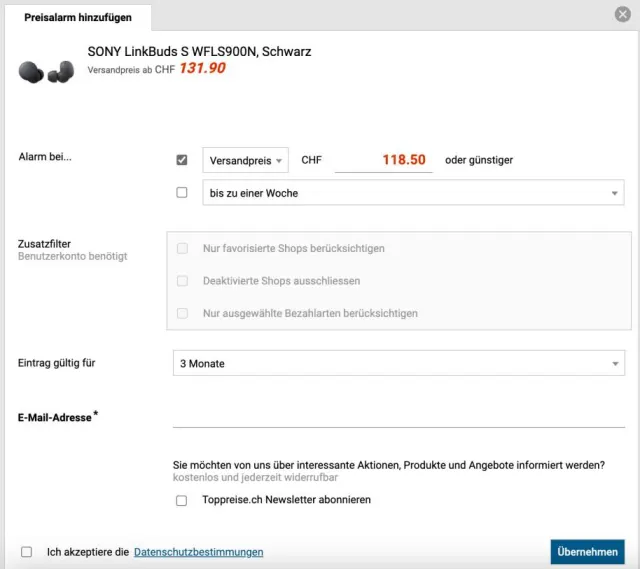Click the 'Deaktivierte Shops ausschliessen' checkbox
Image resolution: width=640 pixels, height=569 pixels.
tap(182, 281)
